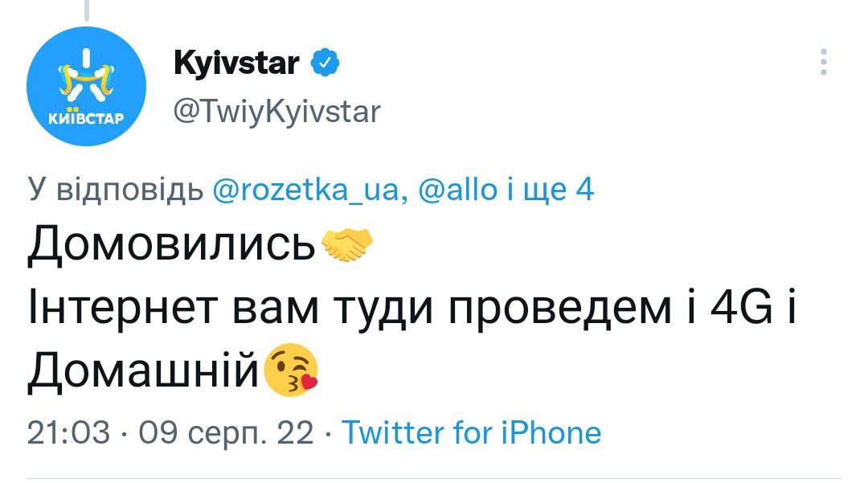Viewport: 868px width, 483px height.
Task: Click the handshake emoji
Action: (x=346, y=244)
